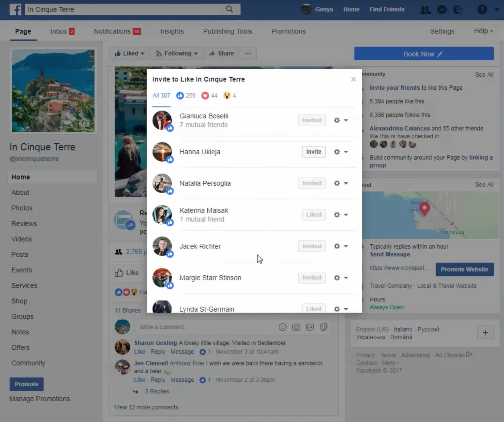Click the plus button to add a language
Screen dimensions: 504x422
tap(485, 332)
